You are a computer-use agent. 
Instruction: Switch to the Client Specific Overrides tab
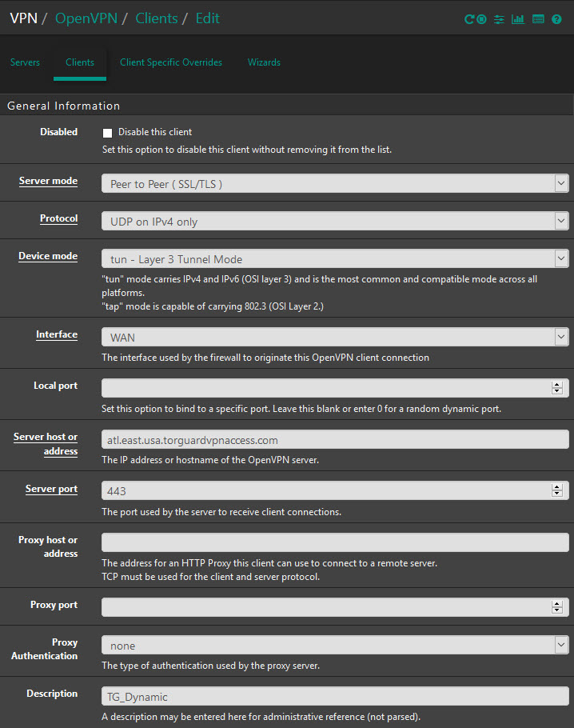coord(171,62)
